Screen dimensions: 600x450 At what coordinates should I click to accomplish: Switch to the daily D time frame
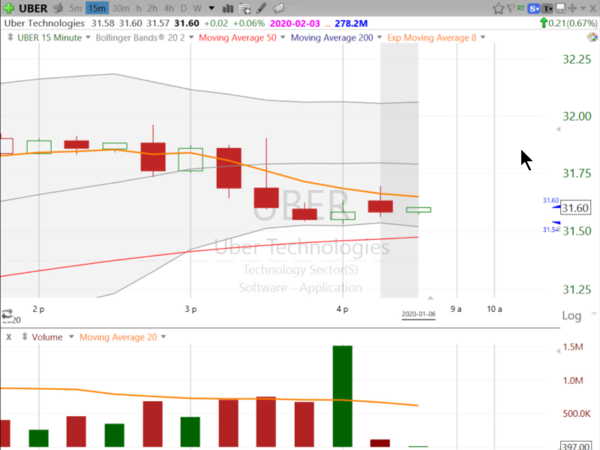(184, 8)
